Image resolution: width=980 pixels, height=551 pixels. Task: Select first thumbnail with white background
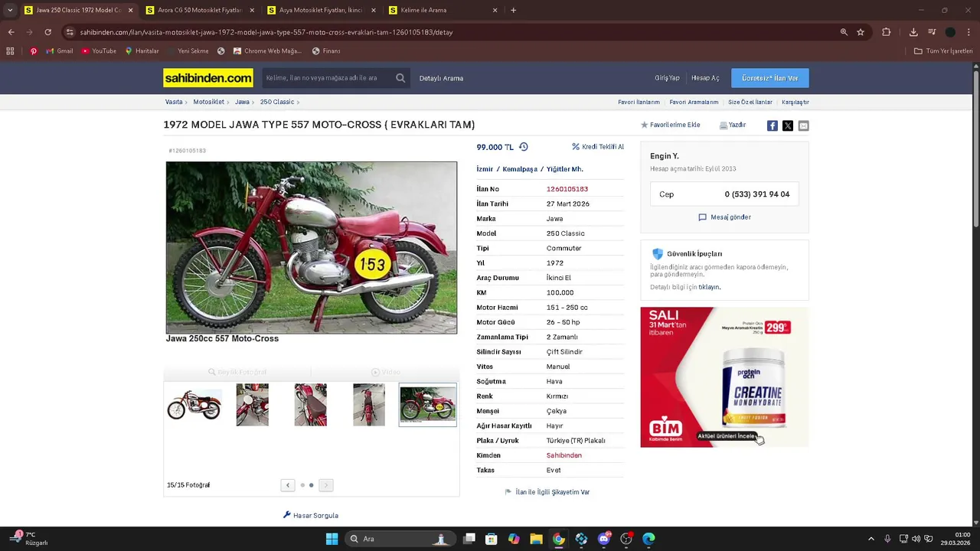click(194, 405)
